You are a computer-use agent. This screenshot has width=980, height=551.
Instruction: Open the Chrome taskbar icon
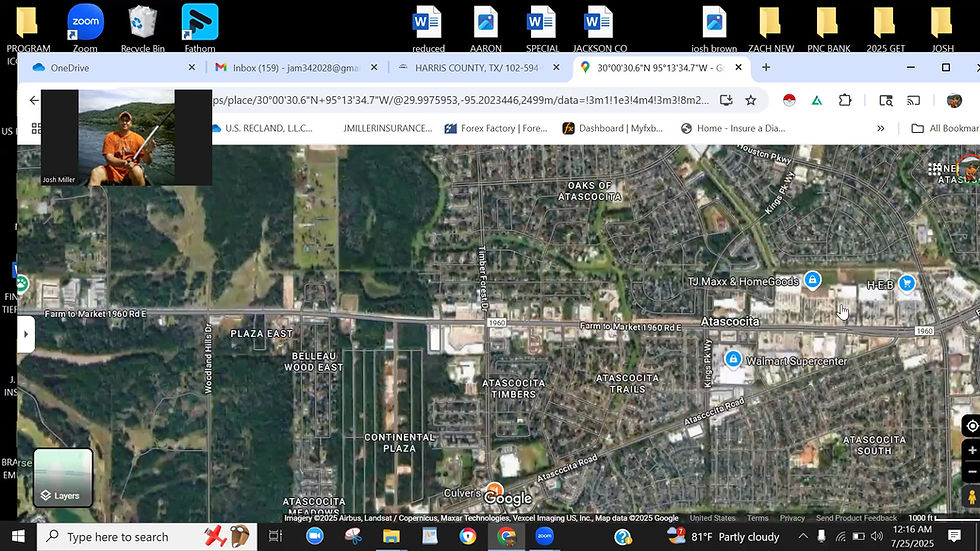pos(506,536)
